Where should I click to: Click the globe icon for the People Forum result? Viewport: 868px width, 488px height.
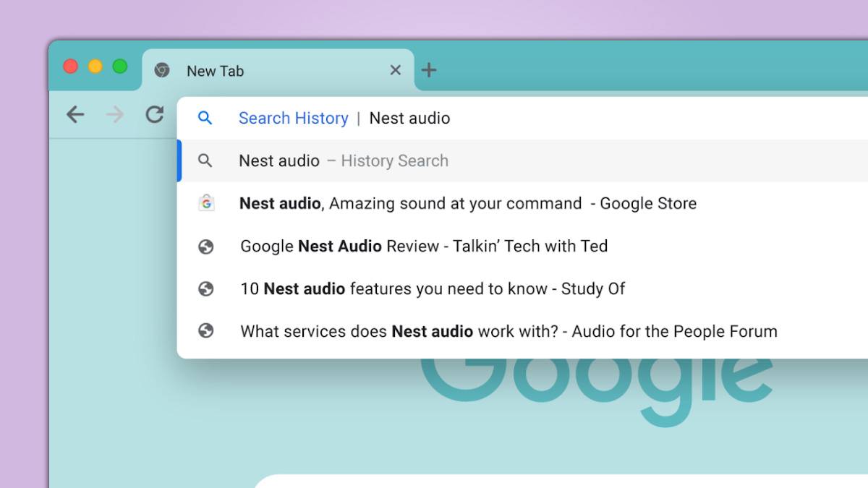point(207,331)
